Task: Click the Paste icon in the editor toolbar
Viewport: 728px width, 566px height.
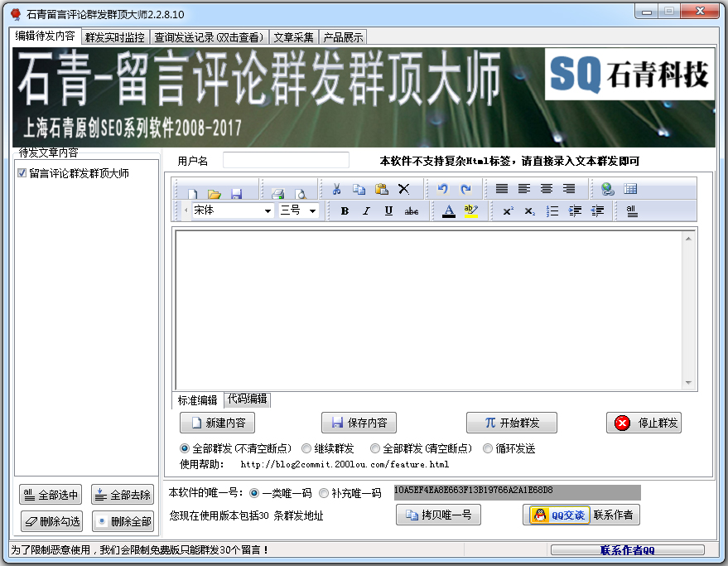Action: (380, 190)
